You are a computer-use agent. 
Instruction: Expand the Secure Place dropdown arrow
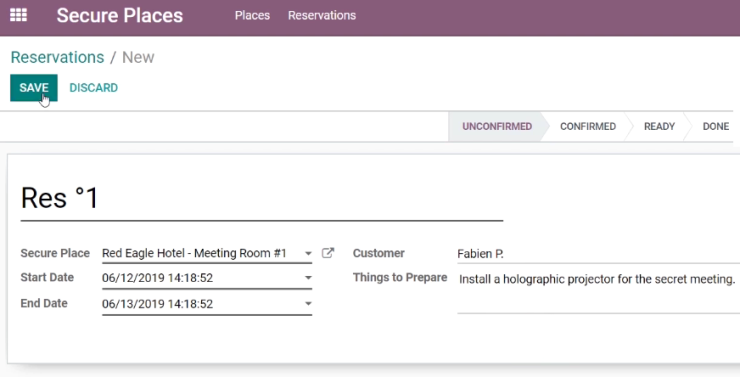pos(308,253)
